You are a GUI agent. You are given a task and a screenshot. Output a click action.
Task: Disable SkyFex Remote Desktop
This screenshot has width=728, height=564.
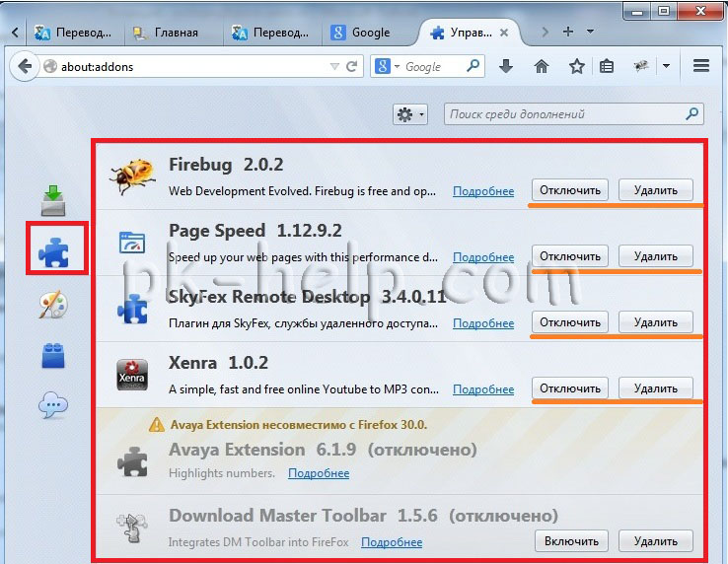[570, 322]
